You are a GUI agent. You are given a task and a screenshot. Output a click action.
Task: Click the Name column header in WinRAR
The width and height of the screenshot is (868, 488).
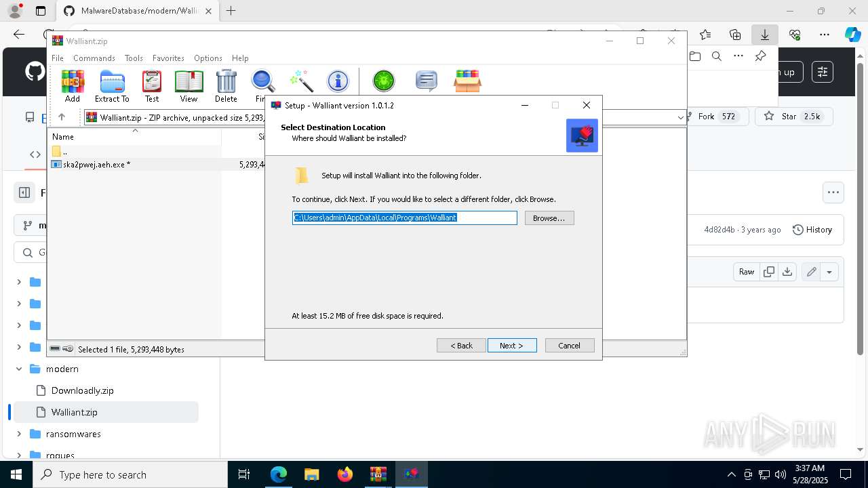point(134,137)
